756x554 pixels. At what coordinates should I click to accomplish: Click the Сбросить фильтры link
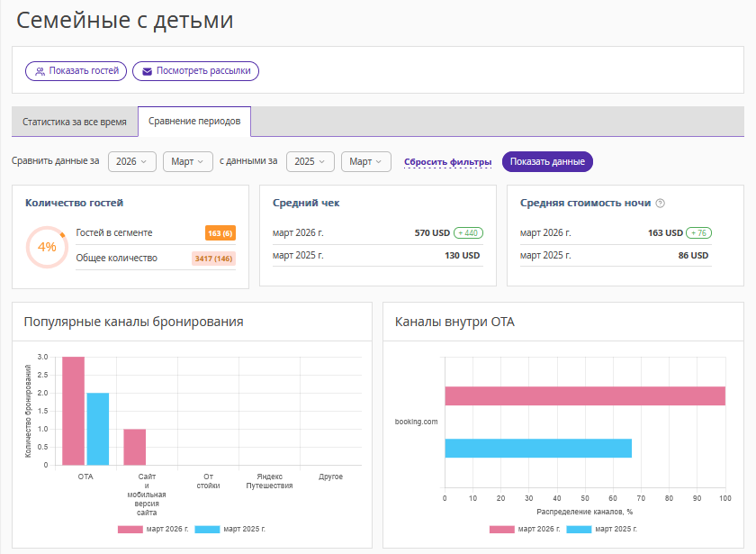[447, 162]
